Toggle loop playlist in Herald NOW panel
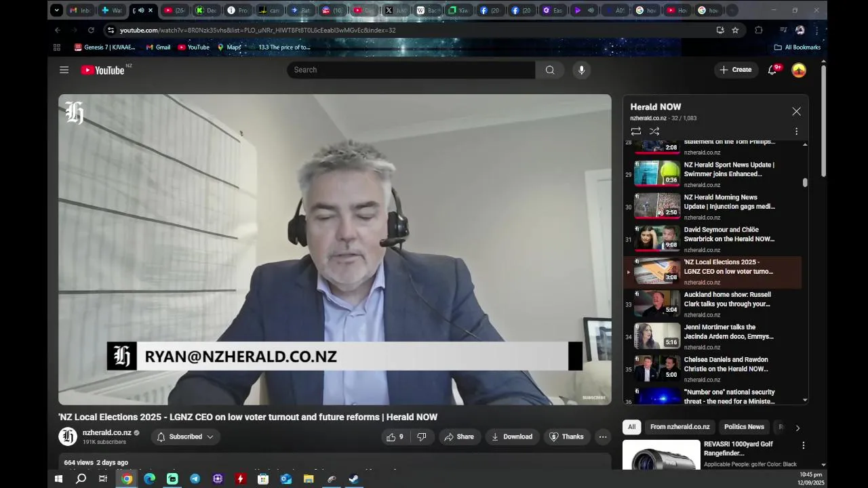The image size is (868, 488). [635, 131]
